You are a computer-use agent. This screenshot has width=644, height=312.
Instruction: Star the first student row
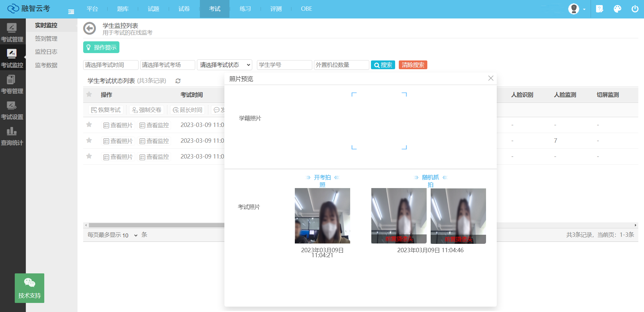89,125
